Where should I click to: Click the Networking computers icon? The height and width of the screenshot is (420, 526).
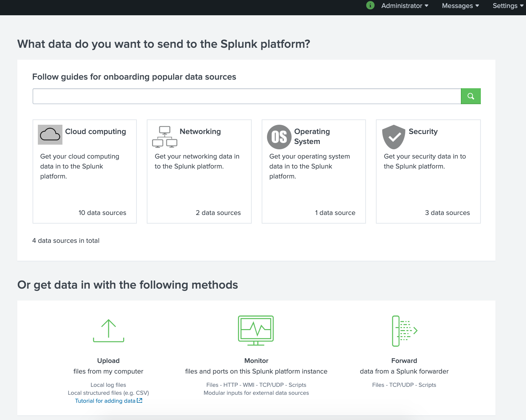click(165, 137)
